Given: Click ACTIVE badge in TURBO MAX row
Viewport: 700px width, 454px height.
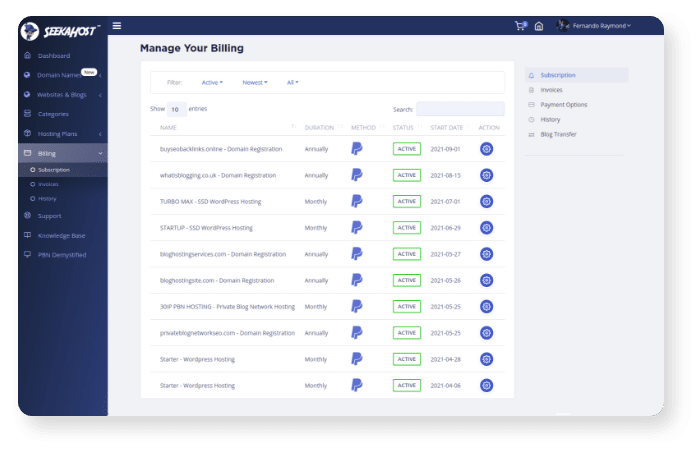Looking at the screenshot, I should coord(407,202).
